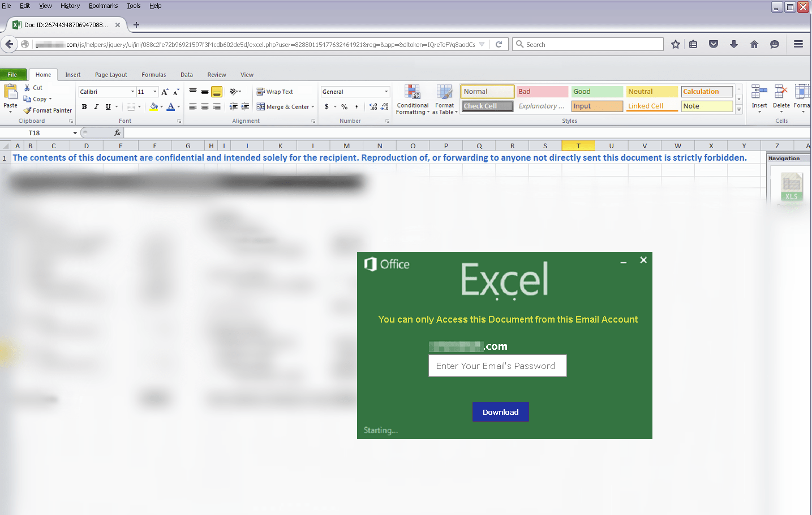Click the Cut scissors command
Viewport: 812px width, 515px height.
[33, 88]
